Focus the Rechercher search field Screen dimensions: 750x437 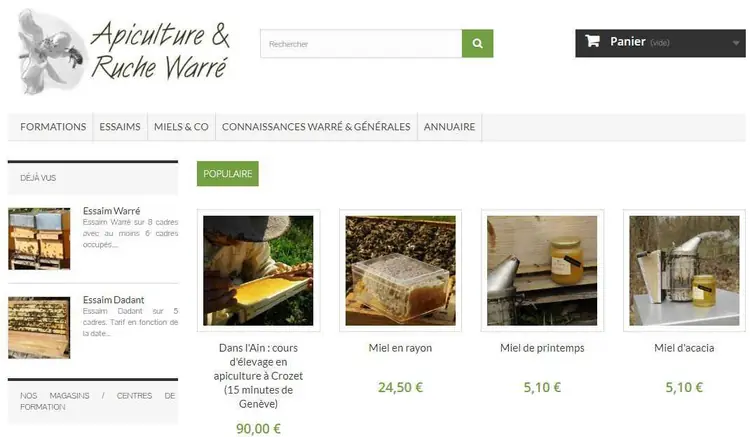pyautogui.click(x=361, y=44)
